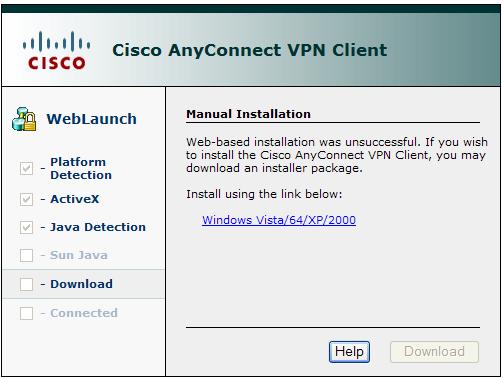Screen dimensions: 503x378
Task: Click the Manual Installation heading
Action: coord(248,114)
